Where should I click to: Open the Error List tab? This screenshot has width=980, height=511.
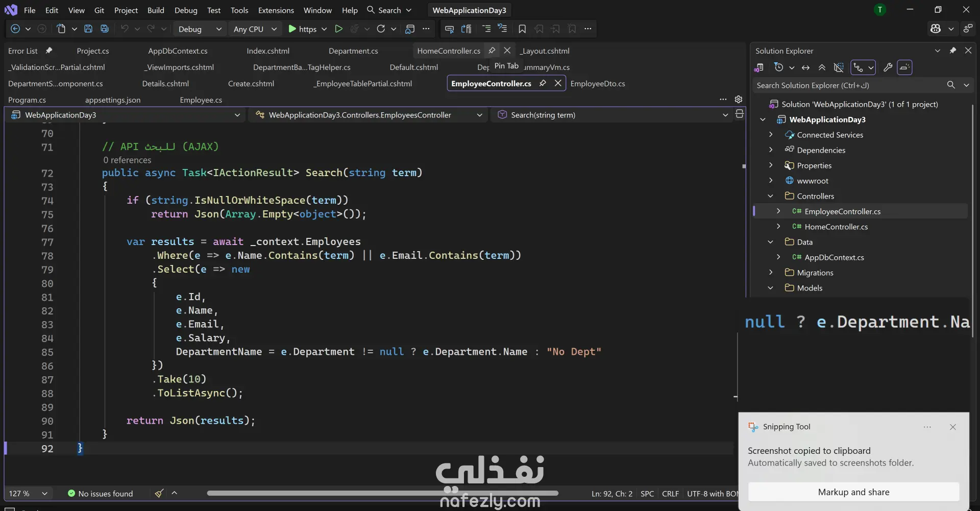tap(23, 51)
